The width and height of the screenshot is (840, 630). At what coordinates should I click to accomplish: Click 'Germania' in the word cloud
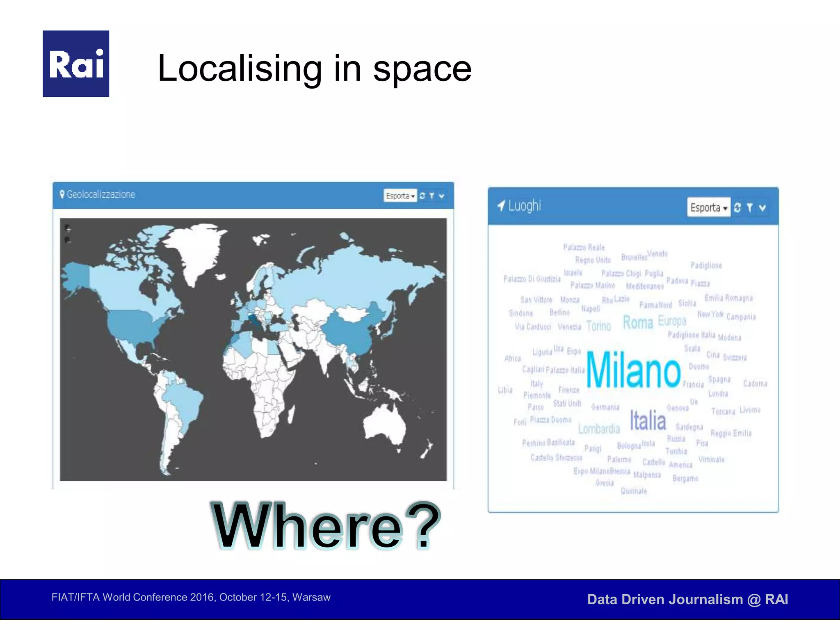(605, 407)
